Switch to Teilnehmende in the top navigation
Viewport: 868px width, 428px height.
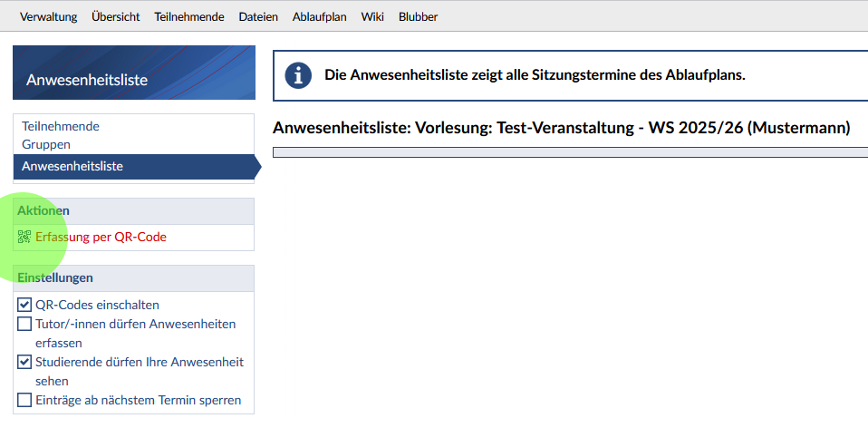[x=189, y=16]
